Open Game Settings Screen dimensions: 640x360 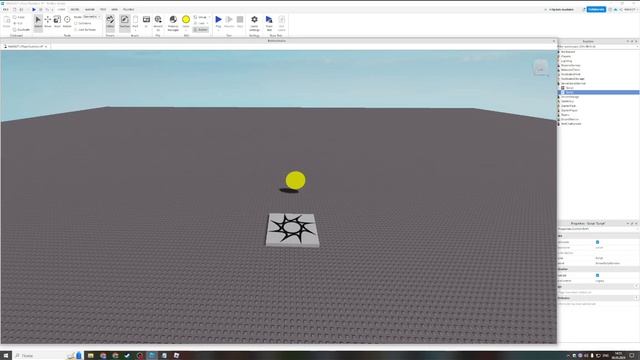tap(254, 23)
